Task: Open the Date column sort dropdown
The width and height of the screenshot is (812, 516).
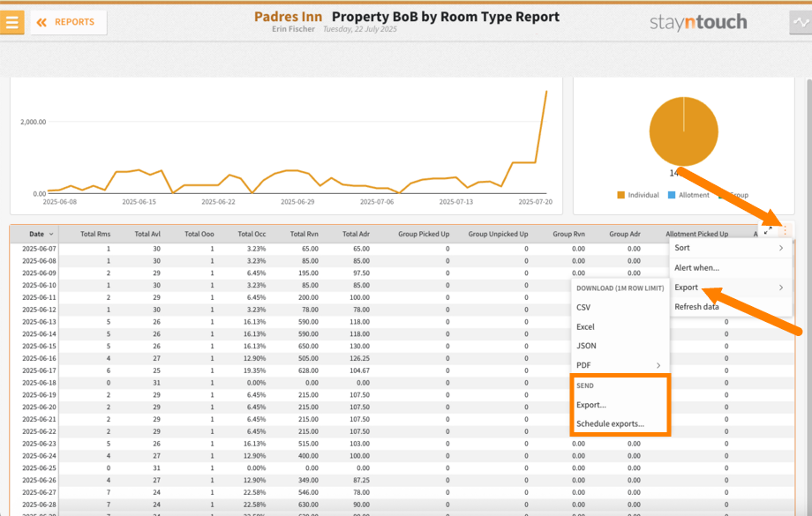Action: [x=51, y=234]
